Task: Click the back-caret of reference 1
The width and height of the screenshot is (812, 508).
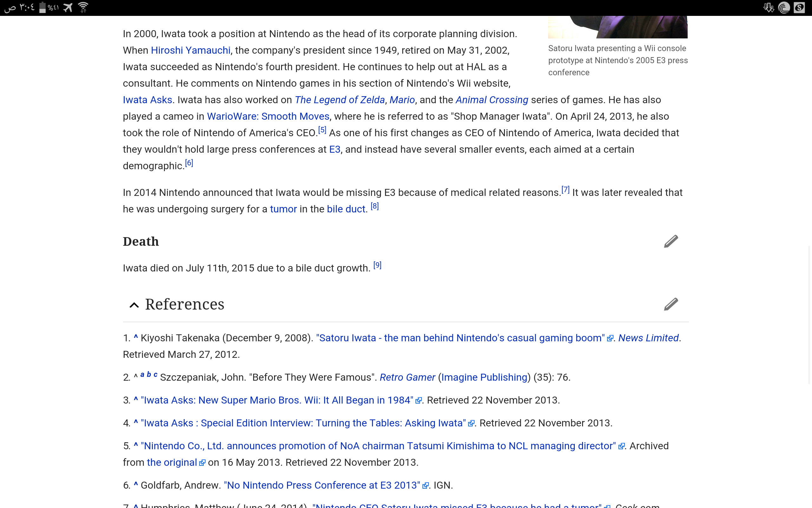Action: point(136,337)
